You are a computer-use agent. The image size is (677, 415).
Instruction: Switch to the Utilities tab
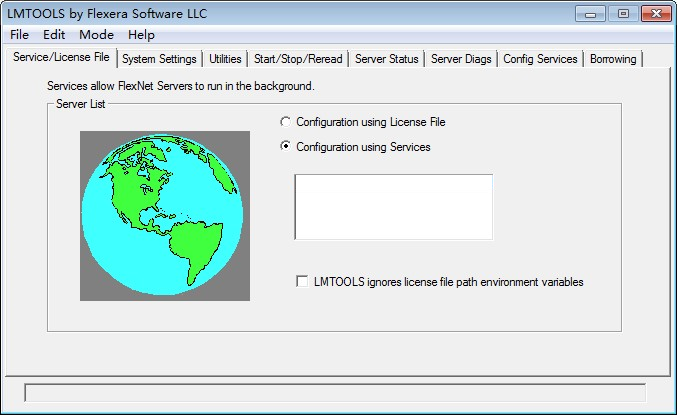[x=225, y=59]
